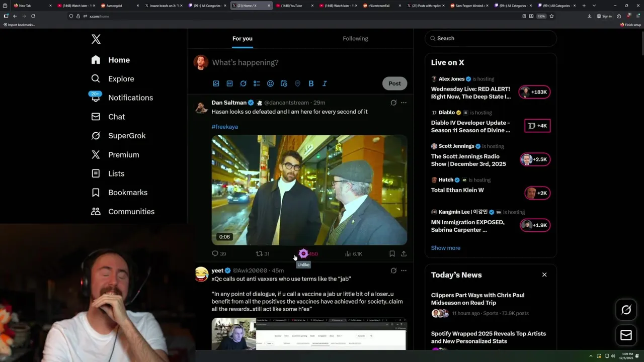Open more options on Dan Saltman's post
This screenshot has height=362, width=644.
click(404, 103)
